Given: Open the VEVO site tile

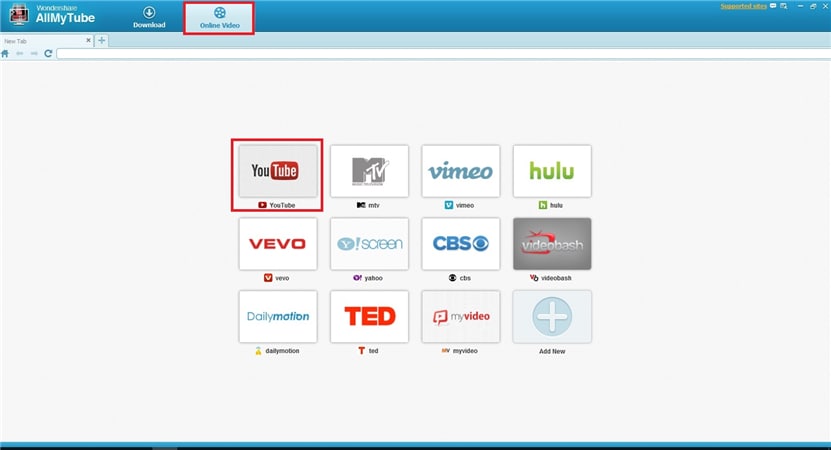Looking at the screenshot, I should (x=278, y=243).
